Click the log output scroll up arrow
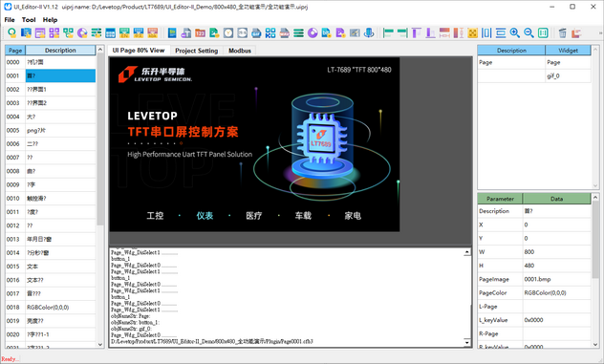Viewport: 604px width, 364px height. click(x=467, y=252)
